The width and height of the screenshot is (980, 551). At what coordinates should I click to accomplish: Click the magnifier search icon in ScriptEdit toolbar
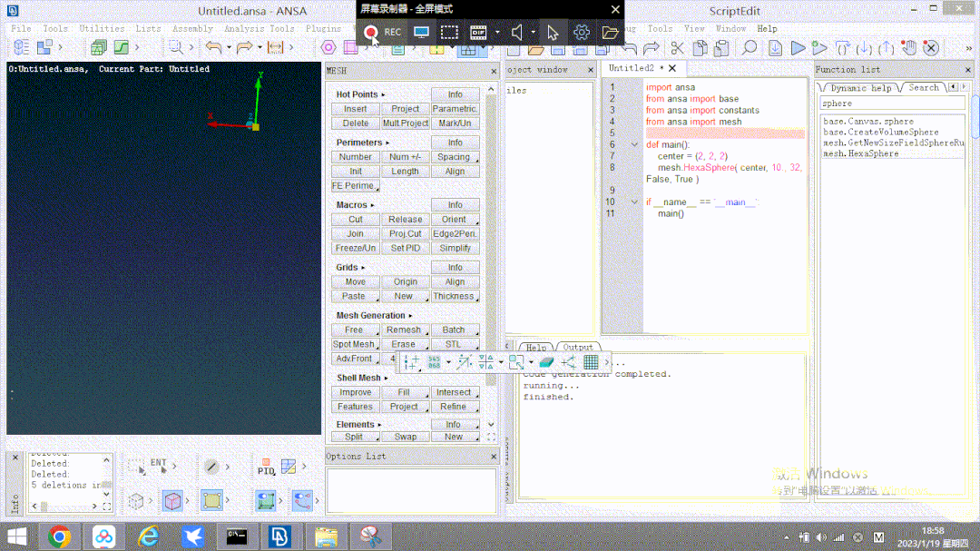point(750,48)
